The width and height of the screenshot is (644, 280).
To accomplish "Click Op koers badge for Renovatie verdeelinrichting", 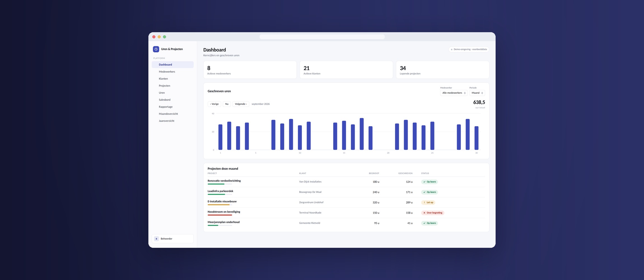I will (x=430, y=182).
